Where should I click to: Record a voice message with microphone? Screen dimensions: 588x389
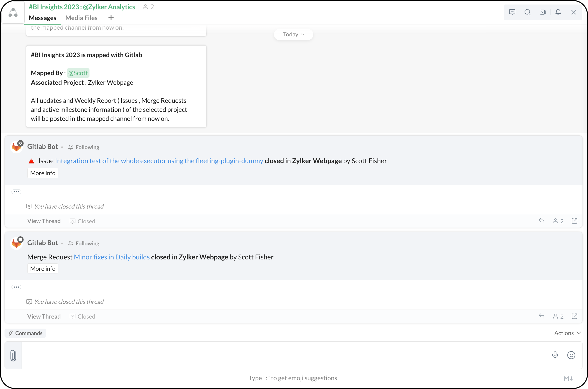point(555,355)
